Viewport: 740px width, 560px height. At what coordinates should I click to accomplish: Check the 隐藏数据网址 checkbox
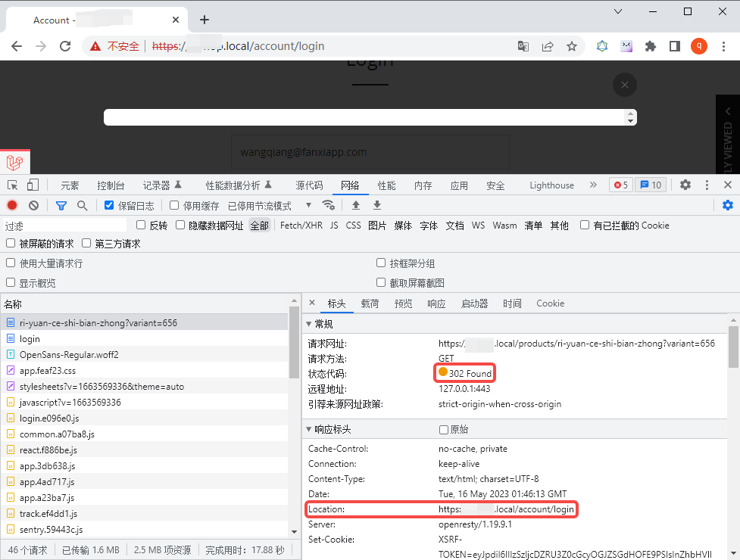tap(180, 225)
